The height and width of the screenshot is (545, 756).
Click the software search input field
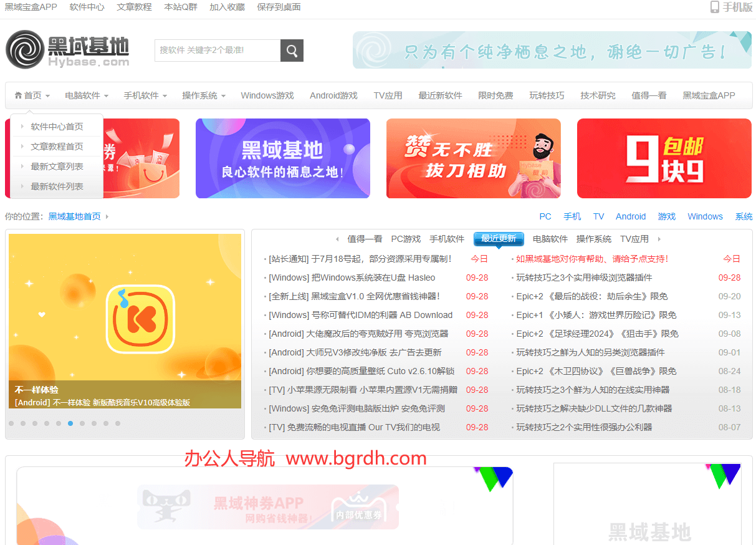click(217, 51)
